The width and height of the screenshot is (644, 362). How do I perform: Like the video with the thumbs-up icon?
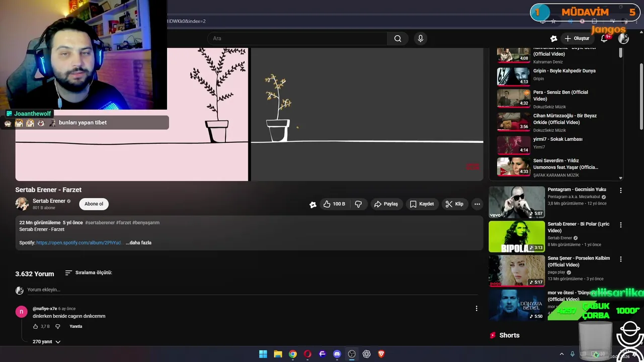(x=334, y=204)
